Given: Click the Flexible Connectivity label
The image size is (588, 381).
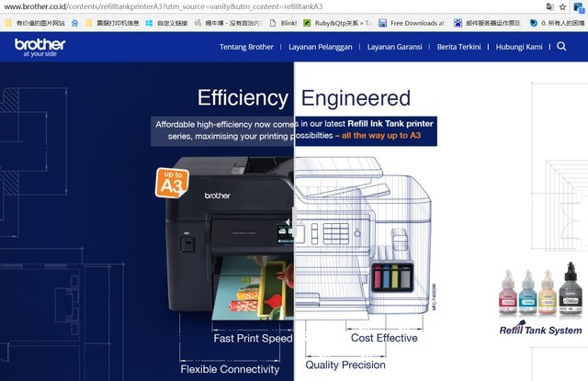Looking at the screenshot, I should [x=230, y=369].
